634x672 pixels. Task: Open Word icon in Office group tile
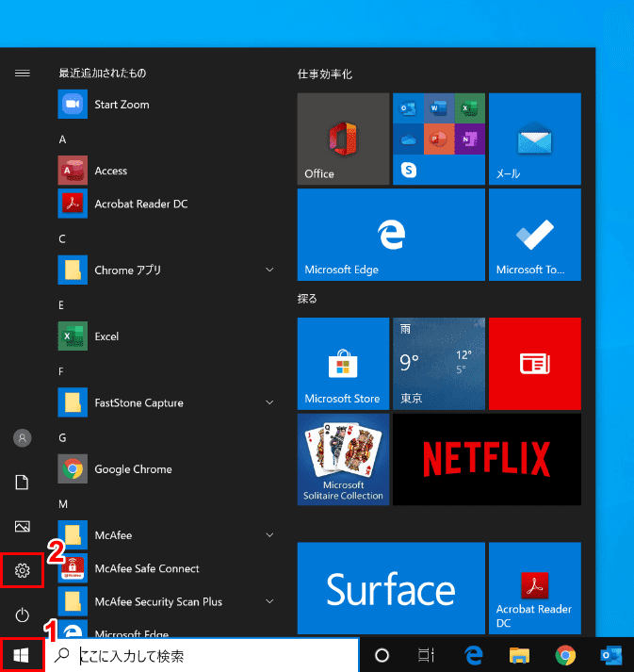439,108
